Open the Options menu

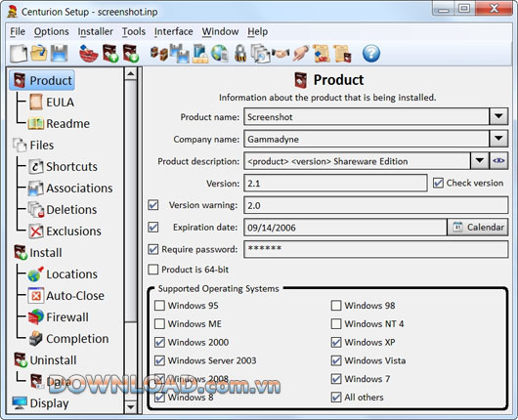click(x=52, y=31)
